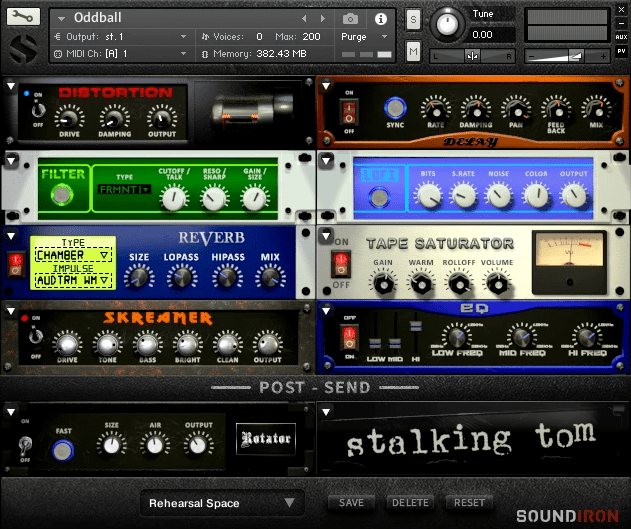Click the Rotator AIR knob
Image resolution: width=631 pixels, height=529 pixels.
[155, 445]
